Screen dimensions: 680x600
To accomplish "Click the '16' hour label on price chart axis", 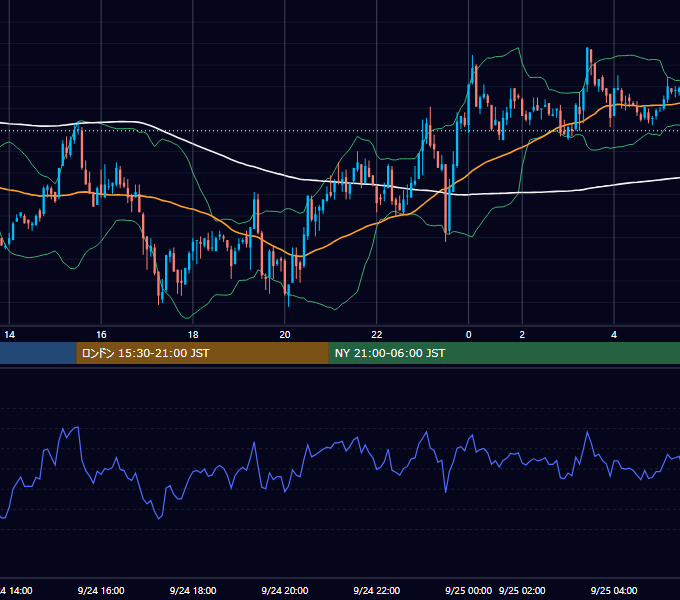I will tap(101, 335).
